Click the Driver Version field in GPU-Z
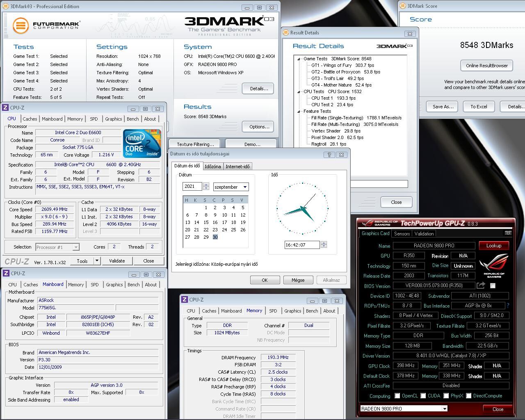 point(451,356)
